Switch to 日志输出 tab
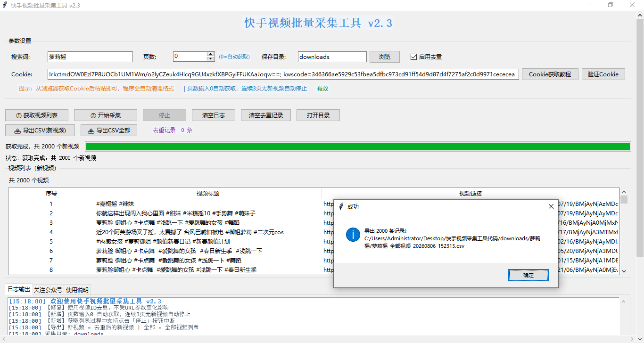 [19, 289]
